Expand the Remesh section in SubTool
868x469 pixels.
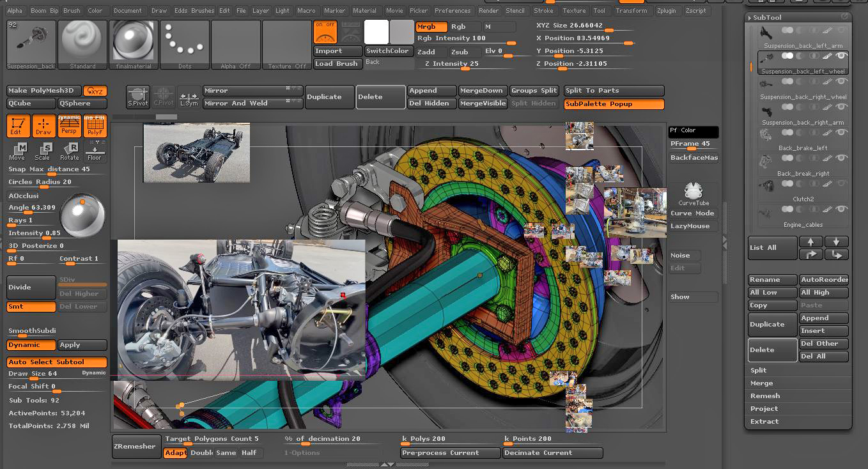click(764, 396)
